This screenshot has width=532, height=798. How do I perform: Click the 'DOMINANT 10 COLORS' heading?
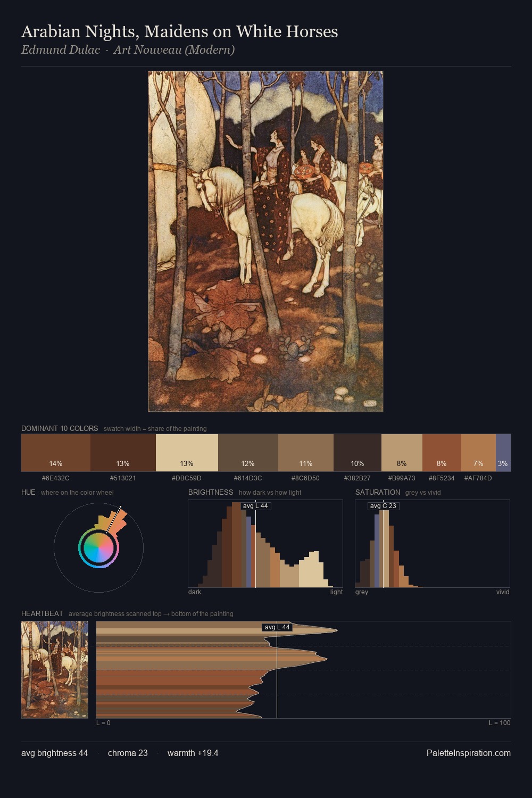click(60, 428)
